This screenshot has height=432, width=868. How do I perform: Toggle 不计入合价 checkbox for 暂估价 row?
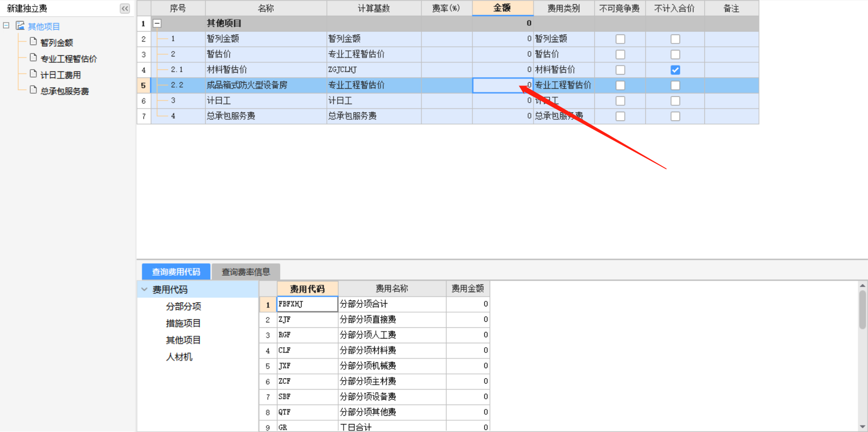(675, 54)
